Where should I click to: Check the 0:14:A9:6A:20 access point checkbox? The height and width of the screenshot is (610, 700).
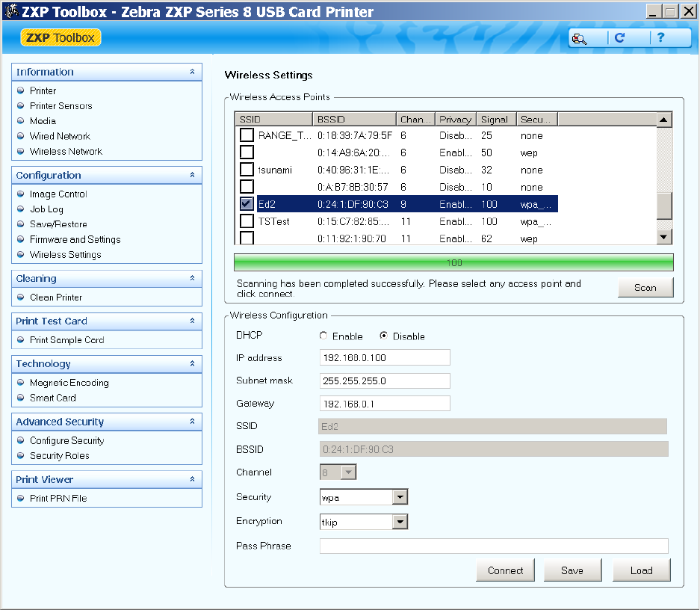click(247, 152)
